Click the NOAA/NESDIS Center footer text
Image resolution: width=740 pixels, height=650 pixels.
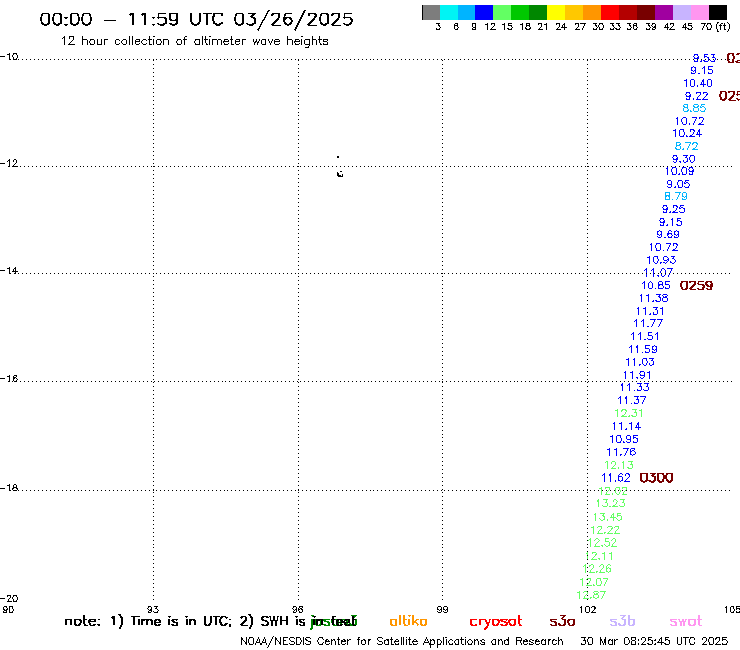point(402,641)
